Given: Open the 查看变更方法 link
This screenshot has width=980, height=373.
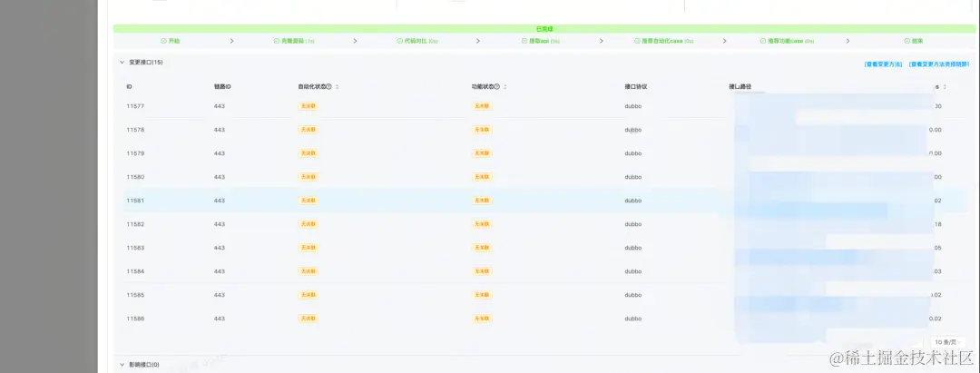Looking at the screenshot, I should pos(883,64).
